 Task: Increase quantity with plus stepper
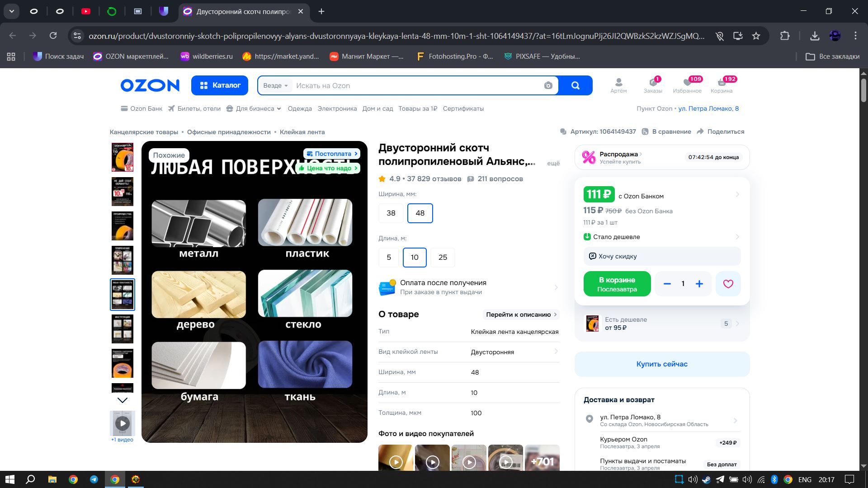coord(699,284)
